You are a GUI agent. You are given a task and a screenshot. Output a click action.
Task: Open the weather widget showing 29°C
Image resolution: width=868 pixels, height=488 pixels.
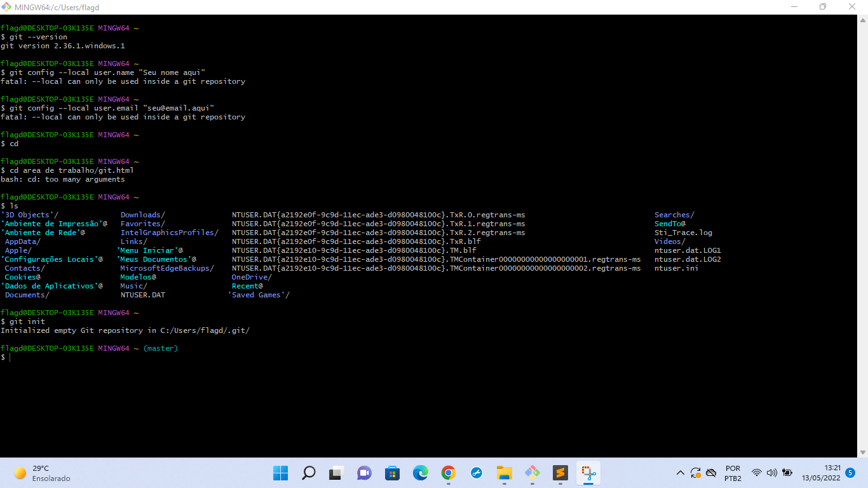(42, 473)
